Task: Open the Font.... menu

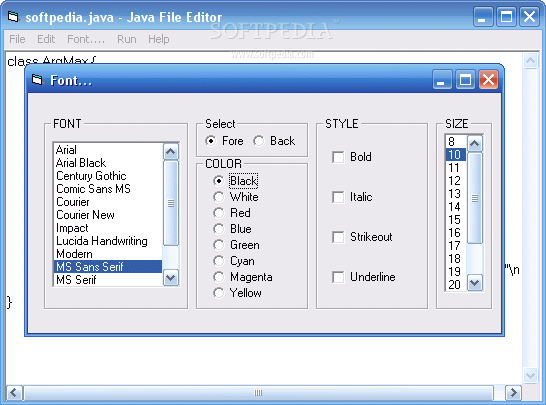Action: tap(86, 39)
